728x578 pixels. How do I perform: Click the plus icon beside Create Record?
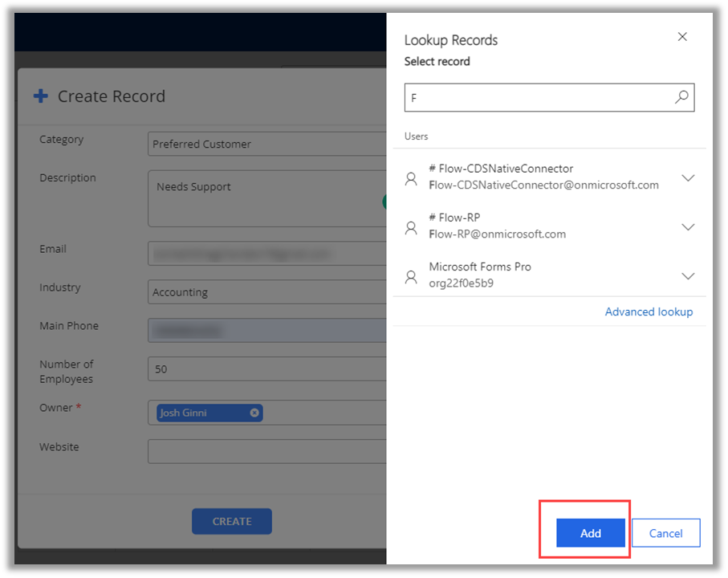pos(40,96)
